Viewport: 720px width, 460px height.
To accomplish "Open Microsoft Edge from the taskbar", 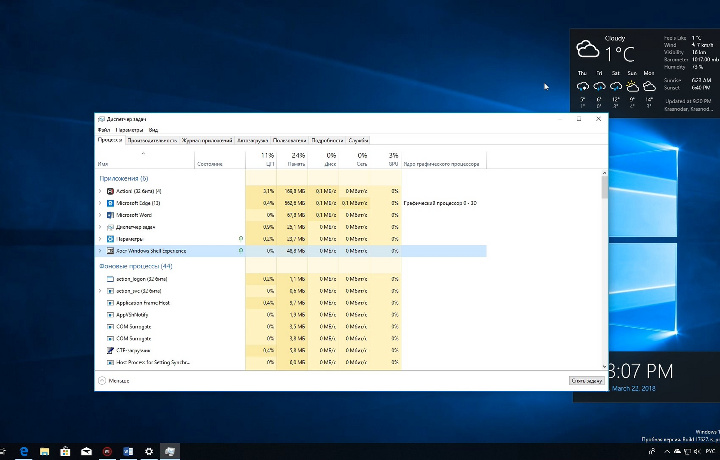I will tap(24, 451).
